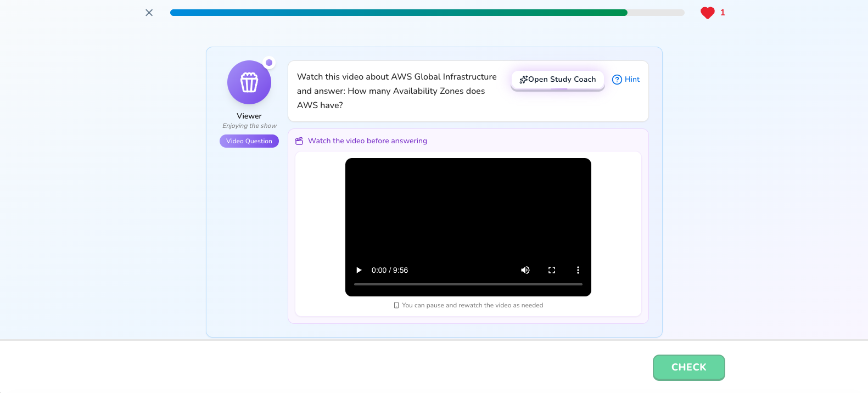Click the CHECK button
Screen dimensions: 868x393
coord(689,367)
